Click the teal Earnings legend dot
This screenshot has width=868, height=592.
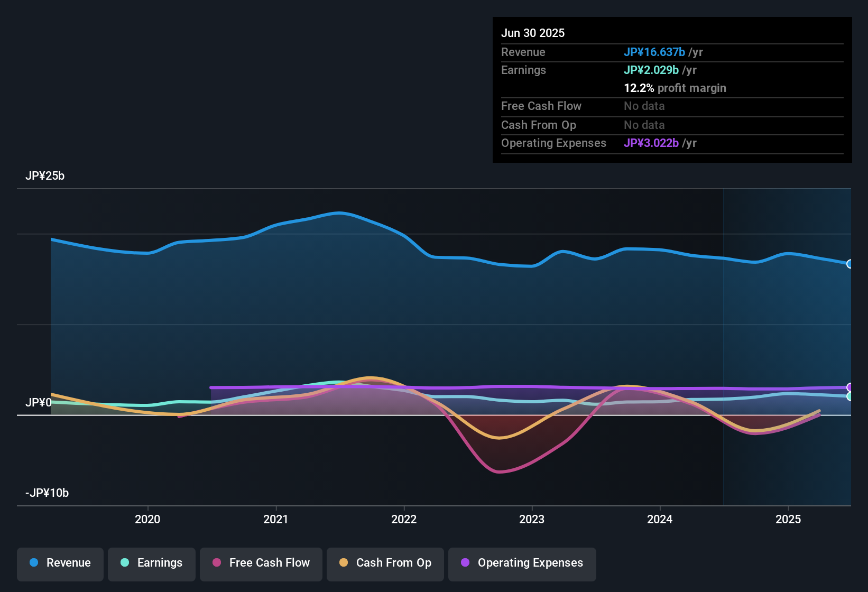[125, 562]
